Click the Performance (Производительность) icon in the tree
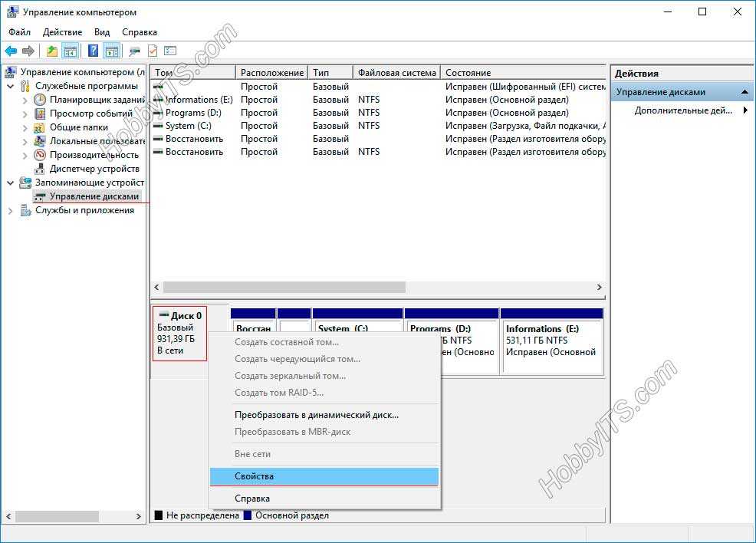 (x=40, y=155)
